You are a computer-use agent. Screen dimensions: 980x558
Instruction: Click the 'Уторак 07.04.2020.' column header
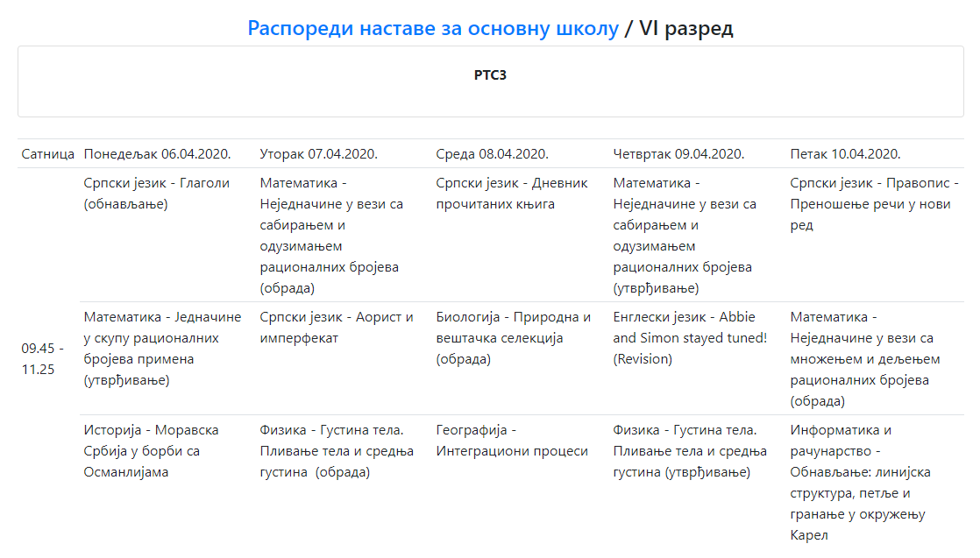(x=318, y=154)
